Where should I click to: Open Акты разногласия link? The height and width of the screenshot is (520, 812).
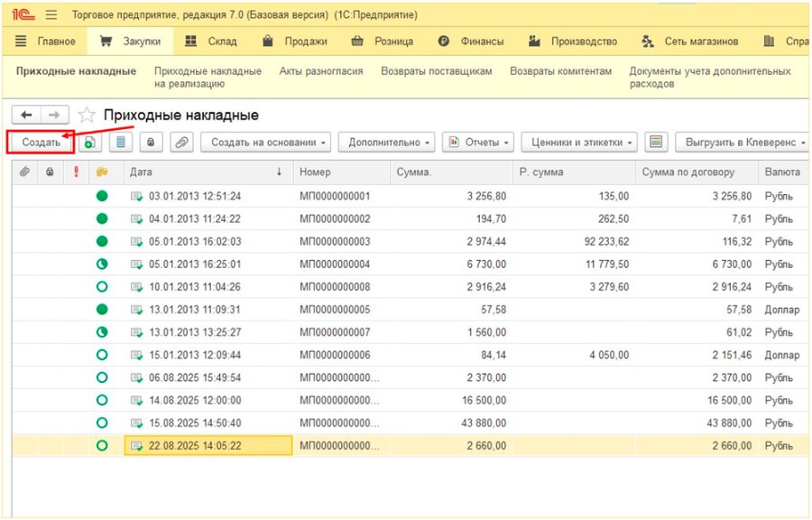point(321,71)
